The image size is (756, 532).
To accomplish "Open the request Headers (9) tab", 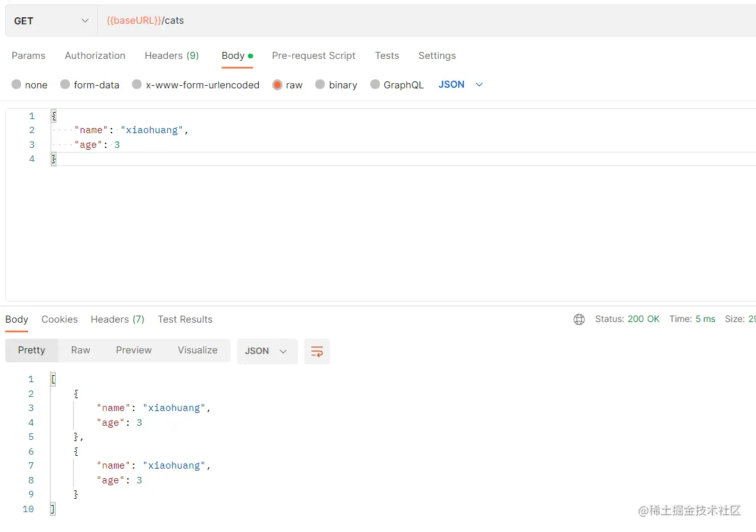I will pos(172,56).
